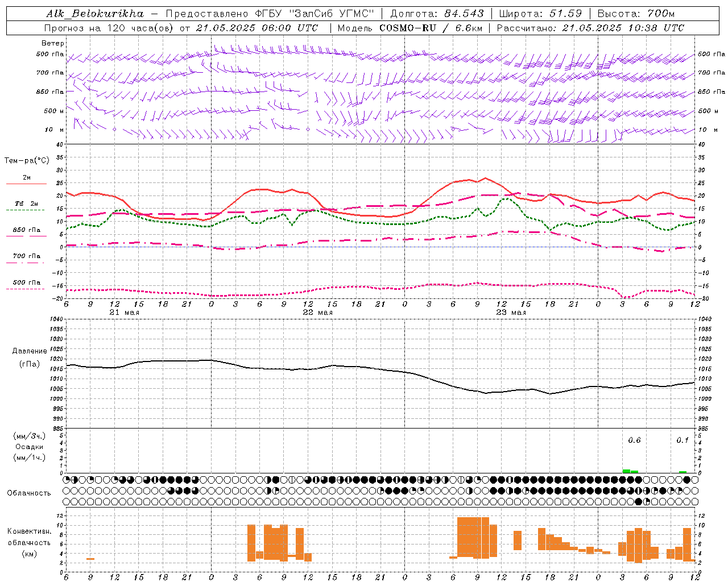The height and width of the screenshot is (582, 728).
Task: Select the 2м temperature legend label
Action: pos(27,178)
